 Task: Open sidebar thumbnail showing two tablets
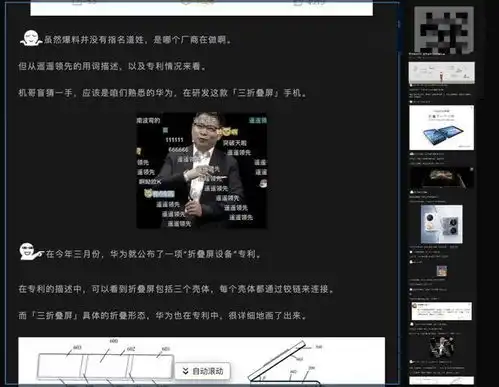point(442,128)
